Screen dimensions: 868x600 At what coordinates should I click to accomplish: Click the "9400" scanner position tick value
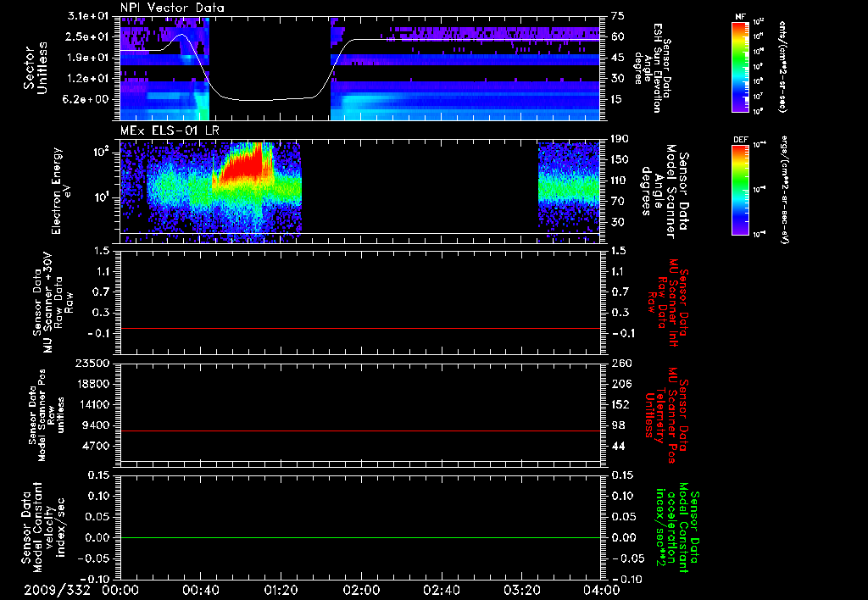click(x=97, y=425)
